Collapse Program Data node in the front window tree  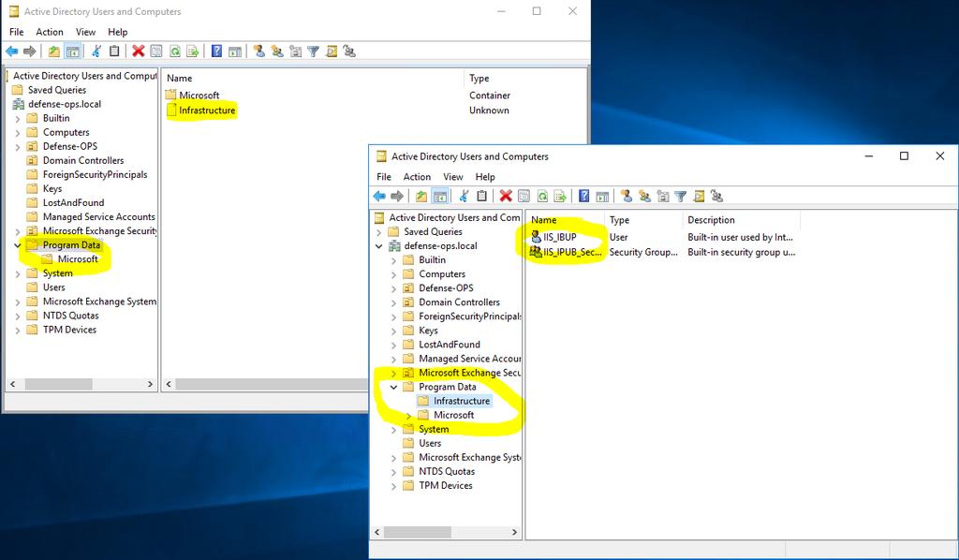click(394, 387)
